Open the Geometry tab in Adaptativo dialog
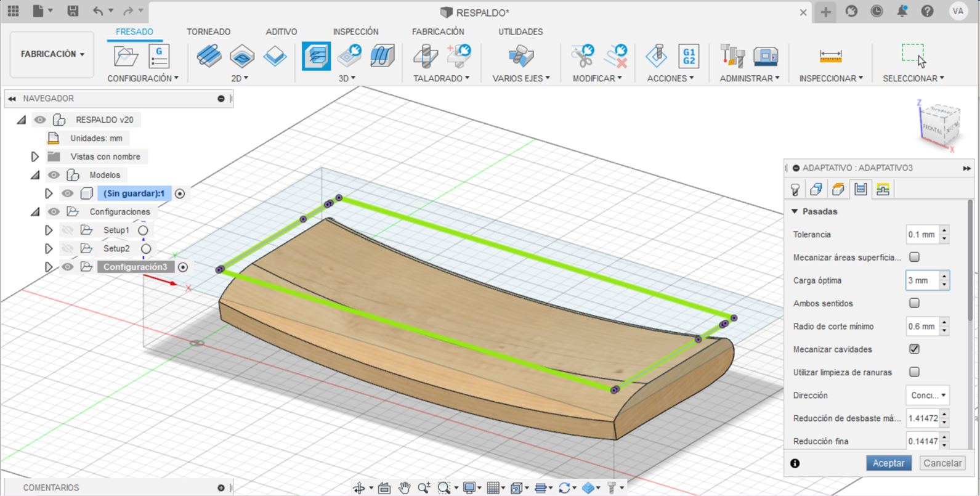This screenshot has height=496, width=980. coord(816,190)
